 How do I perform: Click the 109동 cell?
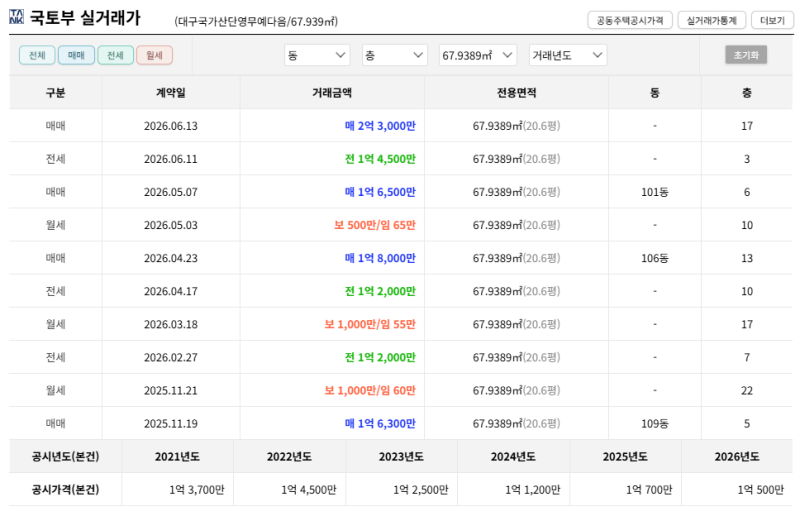point(655,424)
